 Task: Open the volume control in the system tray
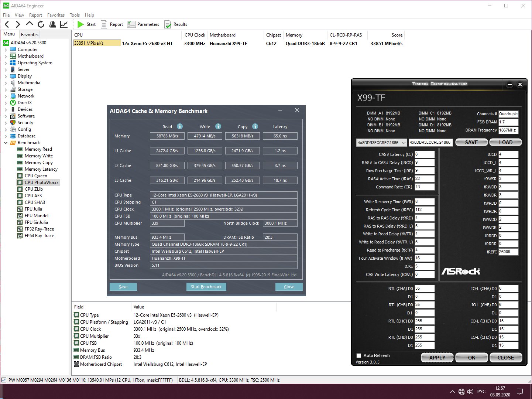pyautogui.click(x=470, y=392)
